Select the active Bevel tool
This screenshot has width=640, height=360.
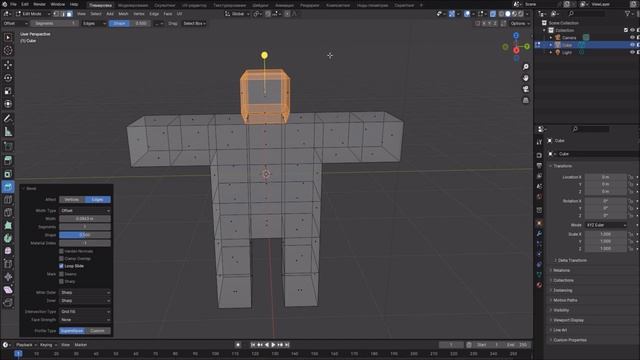coord(8,187)
